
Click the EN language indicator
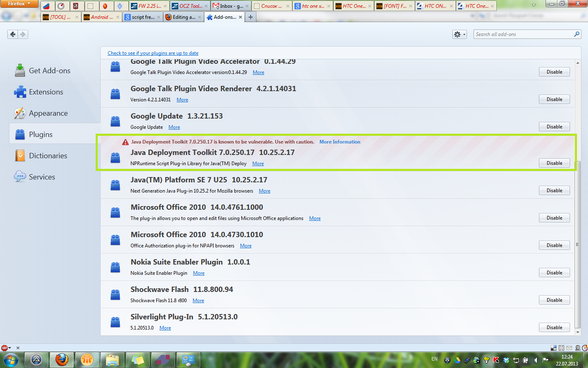pos(434,359)
